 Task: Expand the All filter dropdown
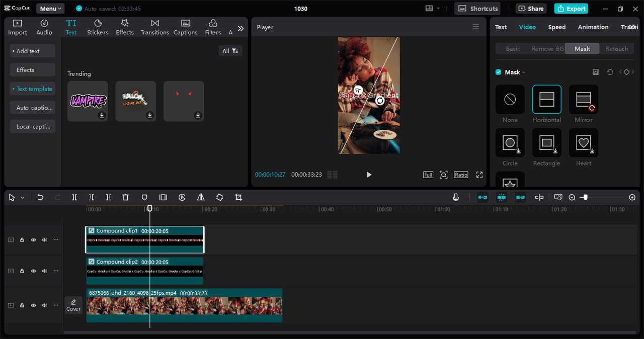230,51
